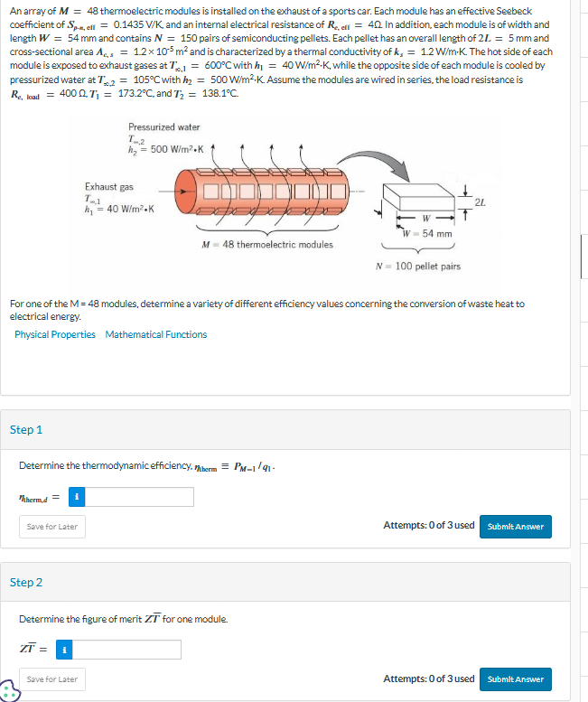This screenshot has width=588, height=702.
Task: Click Step 1 attempts counter text
Action: point(429,525)
